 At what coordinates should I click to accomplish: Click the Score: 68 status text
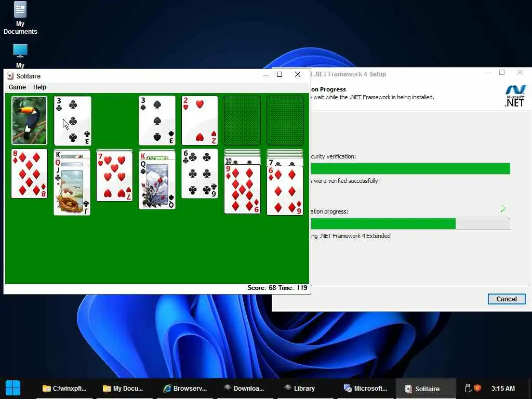(x=262, y=288)
